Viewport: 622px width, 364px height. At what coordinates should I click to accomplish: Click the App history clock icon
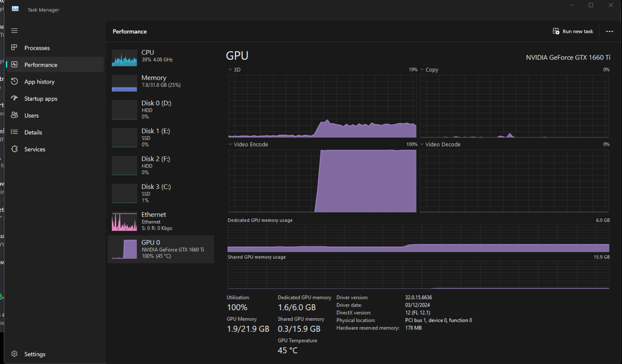click(15, 82)
